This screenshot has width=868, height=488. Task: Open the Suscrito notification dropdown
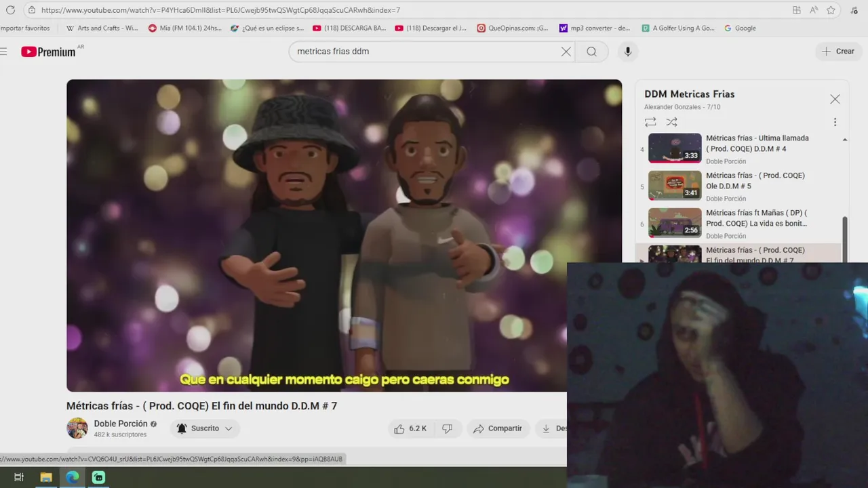point(204,428)
